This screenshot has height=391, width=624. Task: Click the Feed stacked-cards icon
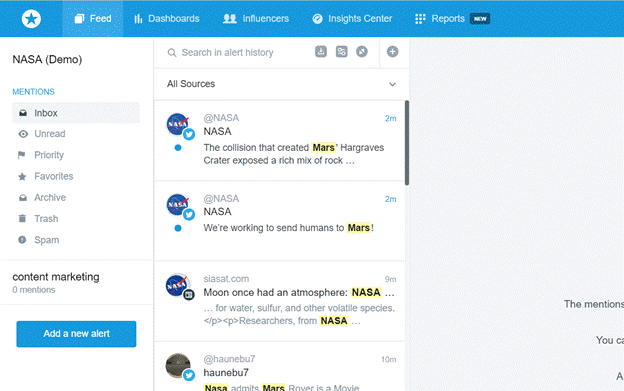coord(79,19)
